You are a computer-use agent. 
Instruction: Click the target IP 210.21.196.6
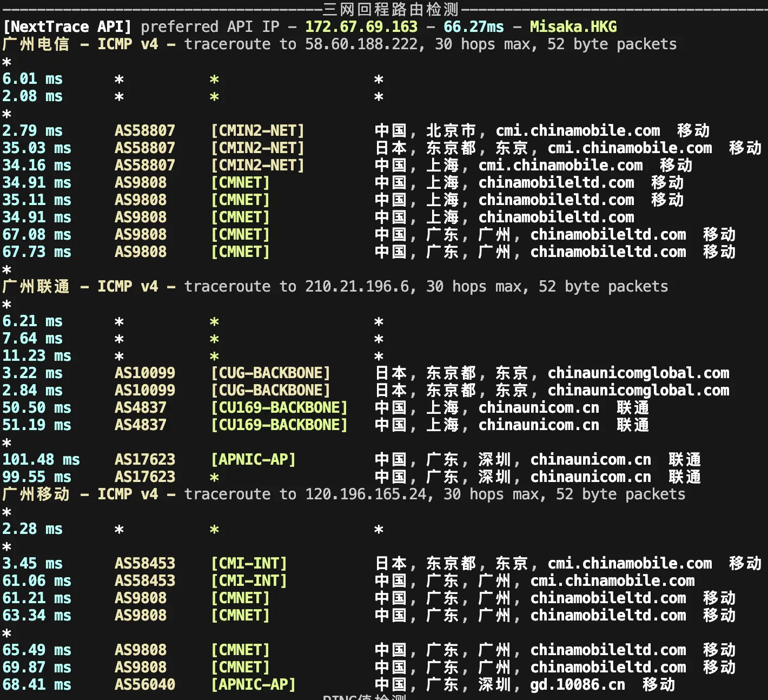(x=357, y=286)
